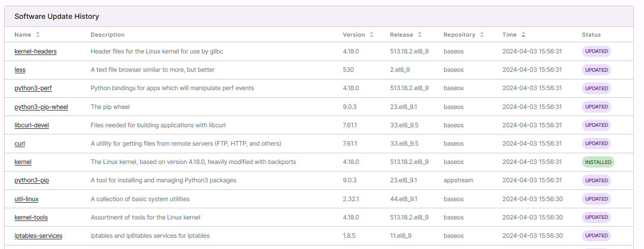
Task: Open the curl package link
Action: coord(20,144)
